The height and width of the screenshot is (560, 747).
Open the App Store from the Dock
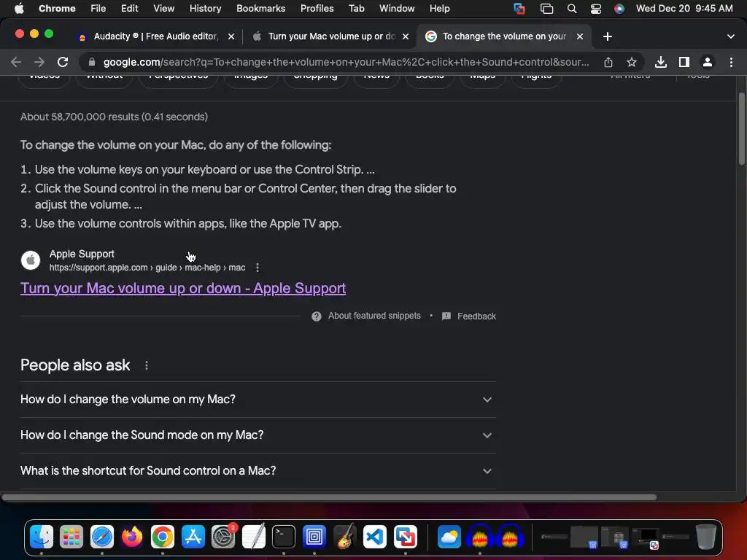193,537
